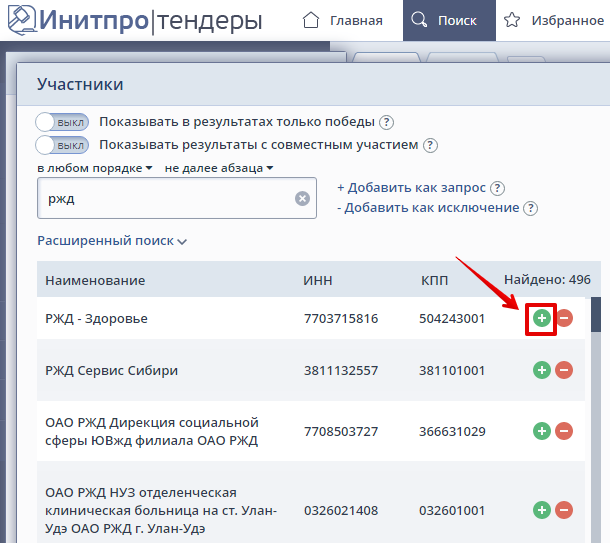Click the 'Участники' panel heading

coord(80,84)
